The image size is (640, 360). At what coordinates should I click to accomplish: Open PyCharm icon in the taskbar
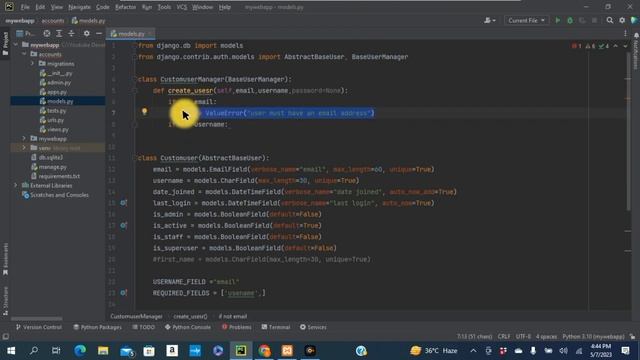point(241,351)
